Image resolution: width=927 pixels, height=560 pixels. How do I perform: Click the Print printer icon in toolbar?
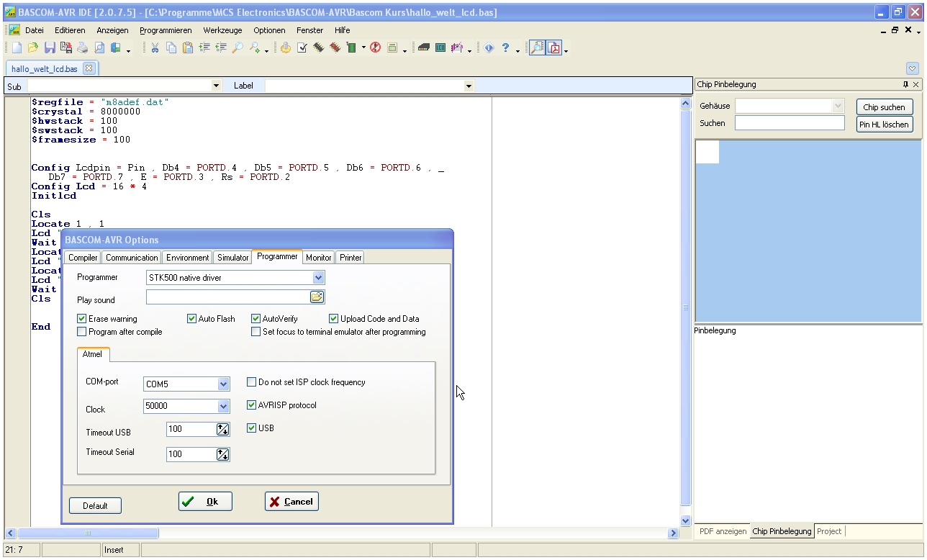82,48
